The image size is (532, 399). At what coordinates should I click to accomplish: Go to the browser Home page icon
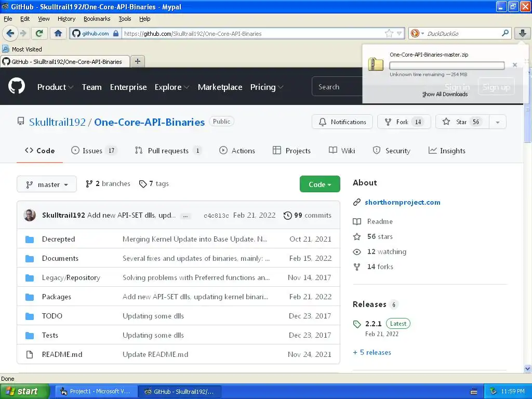point(58,33)
